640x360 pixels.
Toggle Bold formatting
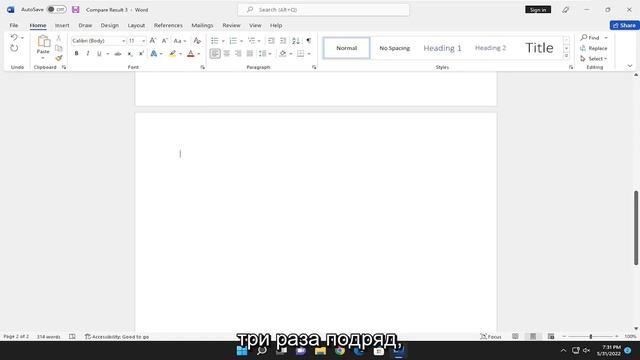coord(76,53)
